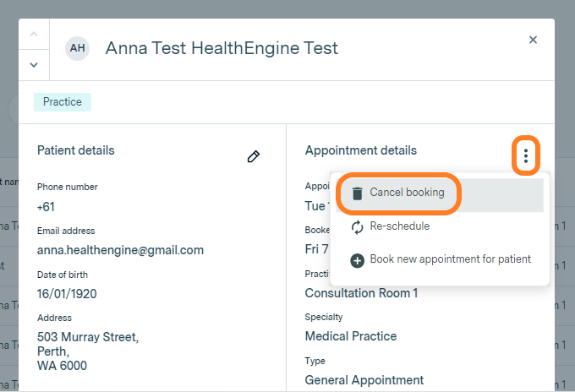This screenshot has width=575, height=392.
Task: Go to previous booking with up chevron
Action: coord(34,35)
